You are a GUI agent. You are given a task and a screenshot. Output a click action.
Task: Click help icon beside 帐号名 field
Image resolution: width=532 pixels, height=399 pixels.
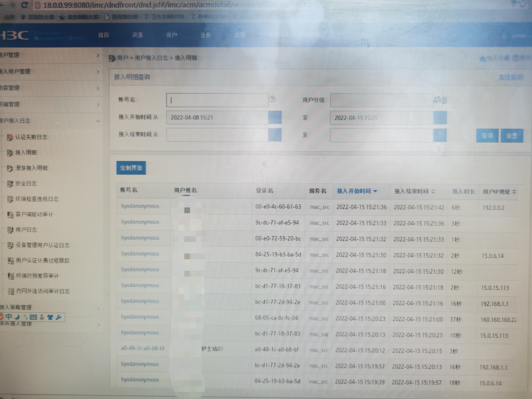click(272, 99)
